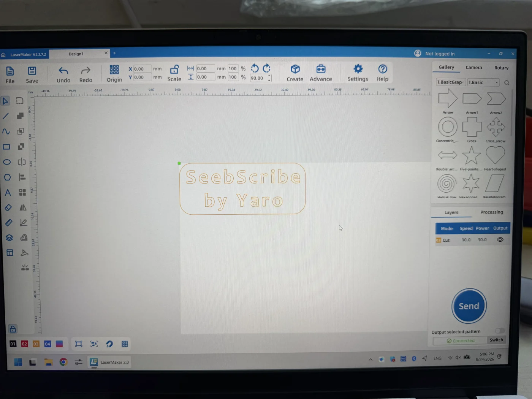Click the Switch connection button

pos(496,340)
